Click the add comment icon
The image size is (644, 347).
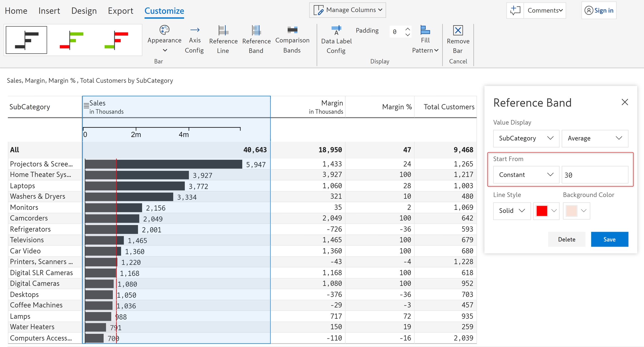[x=515, y=11]
